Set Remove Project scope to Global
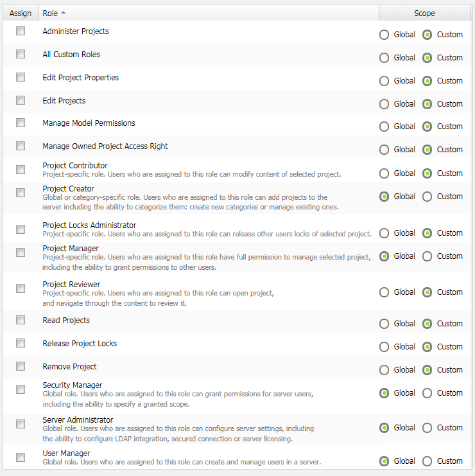Viewport: 475px width, 476px height. point(384,370)
